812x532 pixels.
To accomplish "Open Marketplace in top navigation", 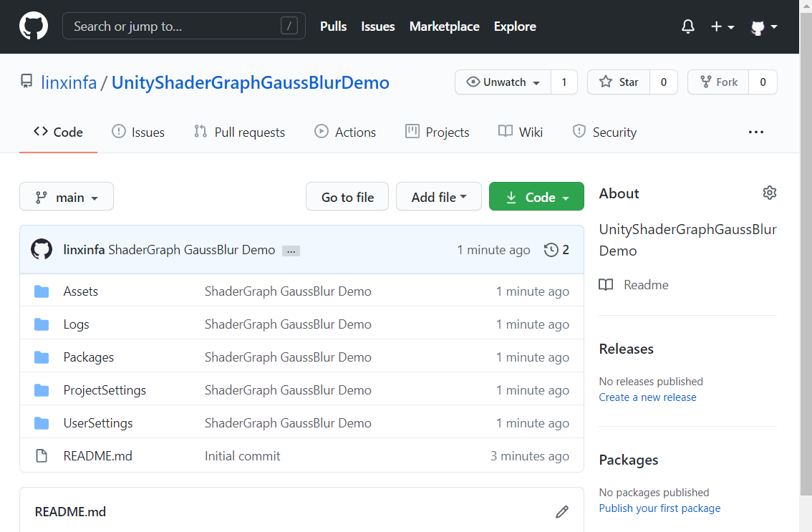I will 445,26.
